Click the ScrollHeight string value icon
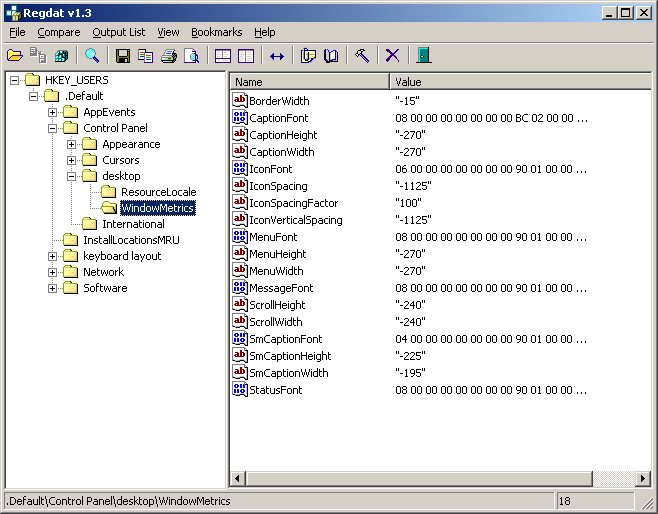This screenshot has width=658, height=514. (x=240, y=305)
